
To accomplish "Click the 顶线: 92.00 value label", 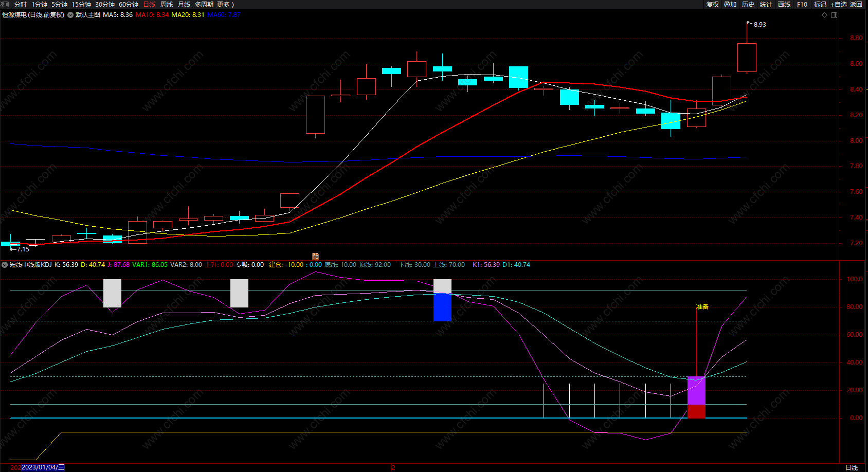I will pyautogui.click(x=375, y=265).
